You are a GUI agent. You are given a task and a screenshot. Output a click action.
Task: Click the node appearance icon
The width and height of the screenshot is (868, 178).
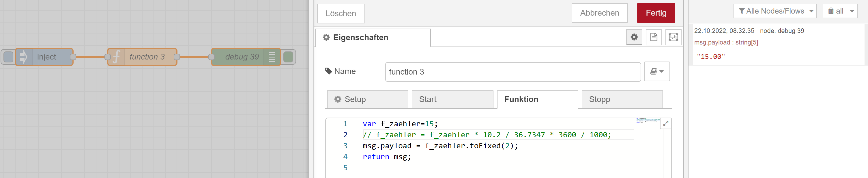click(673, 37)
